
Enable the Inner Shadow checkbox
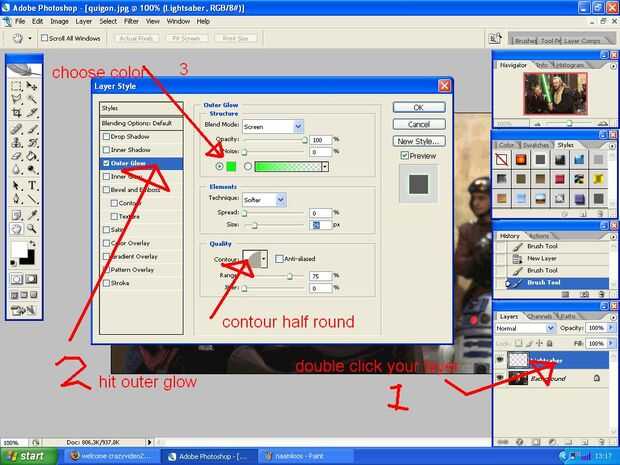[106, 150]
